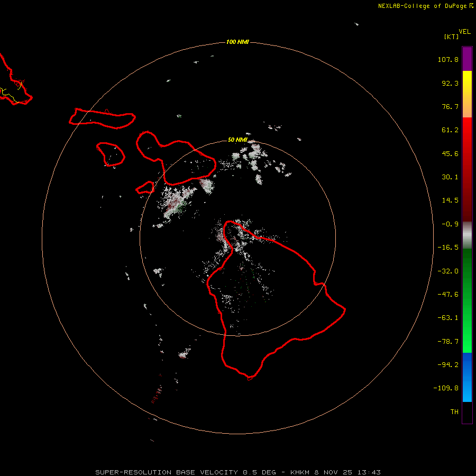Viewport: 476px width, 476px height.
Task: Select the 30.1 scale label
Action: coord(450,177)
